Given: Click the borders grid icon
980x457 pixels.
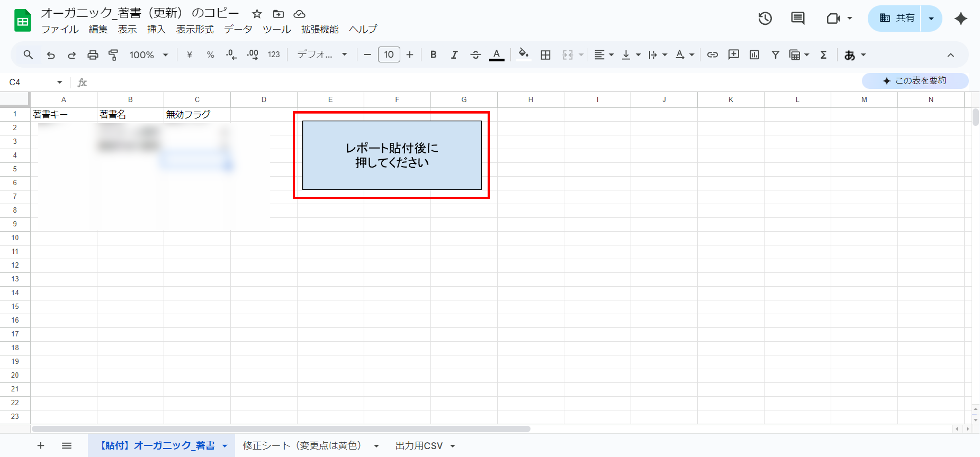Looking at the screenshot, I should point(545,55).
